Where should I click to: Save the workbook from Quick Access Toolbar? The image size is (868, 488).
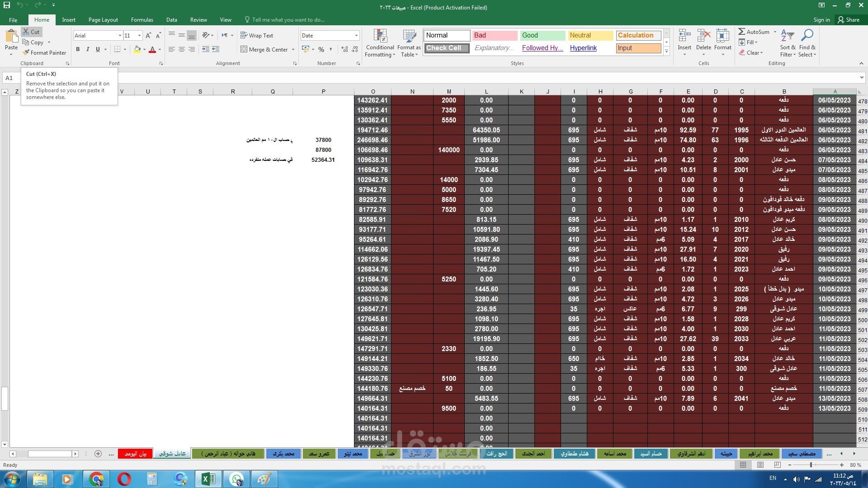tap(7, 5)
